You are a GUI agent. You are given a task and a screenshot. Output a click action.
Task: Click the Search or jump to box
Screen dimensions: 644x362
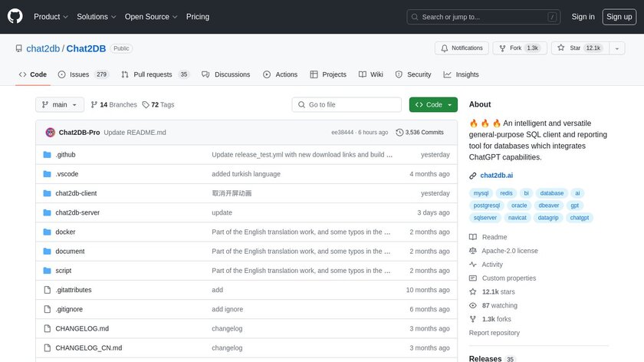[483, 16]
